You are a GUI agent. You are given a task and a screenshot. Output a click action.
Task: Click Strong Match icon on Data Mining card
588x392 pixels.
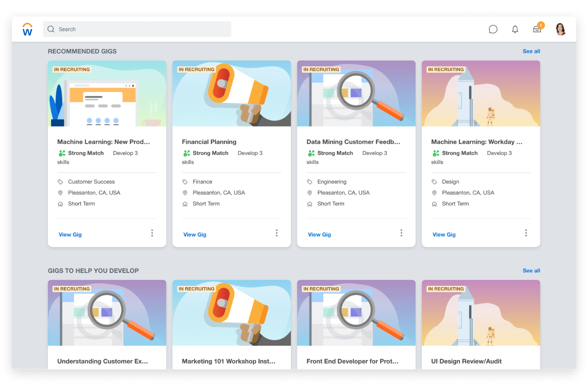[x=311, y=153]
